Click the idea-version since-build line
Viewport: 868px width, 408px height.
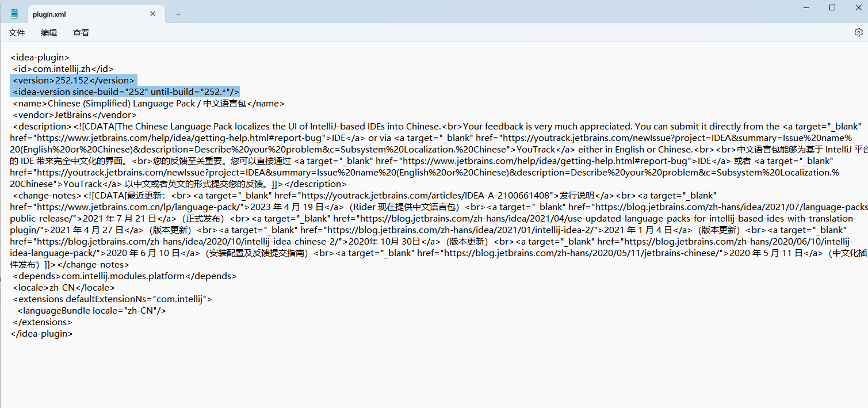click(126, 92)
